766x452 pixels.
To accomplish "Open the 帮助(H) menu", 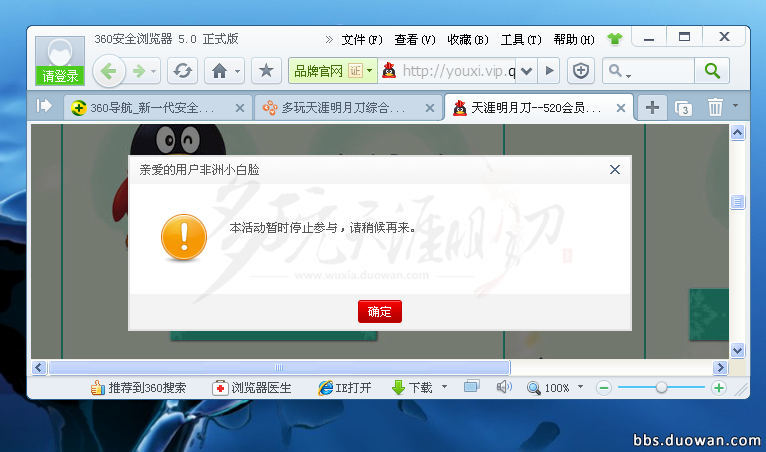I will 574,40.
